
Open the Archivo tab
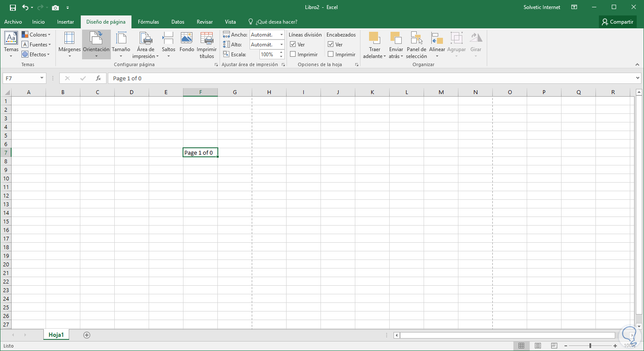[x=13, y=22]
